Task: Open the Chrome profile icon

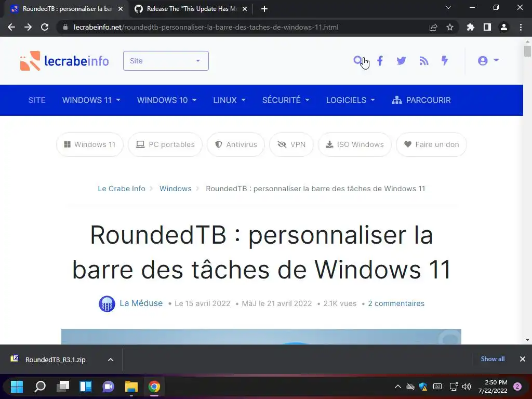Action: pyautogui.click(x=504, y=27)
